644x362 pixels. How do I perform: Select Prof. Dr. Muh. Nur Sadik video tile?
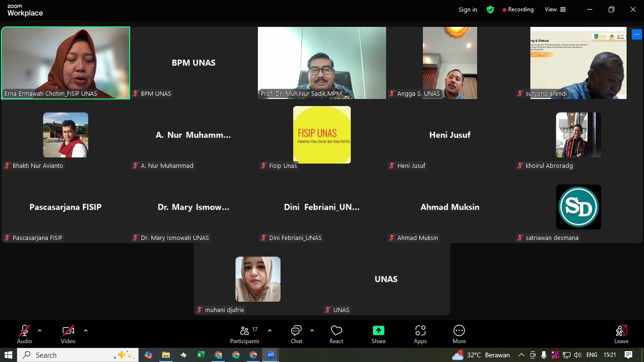tap(322, 63)
